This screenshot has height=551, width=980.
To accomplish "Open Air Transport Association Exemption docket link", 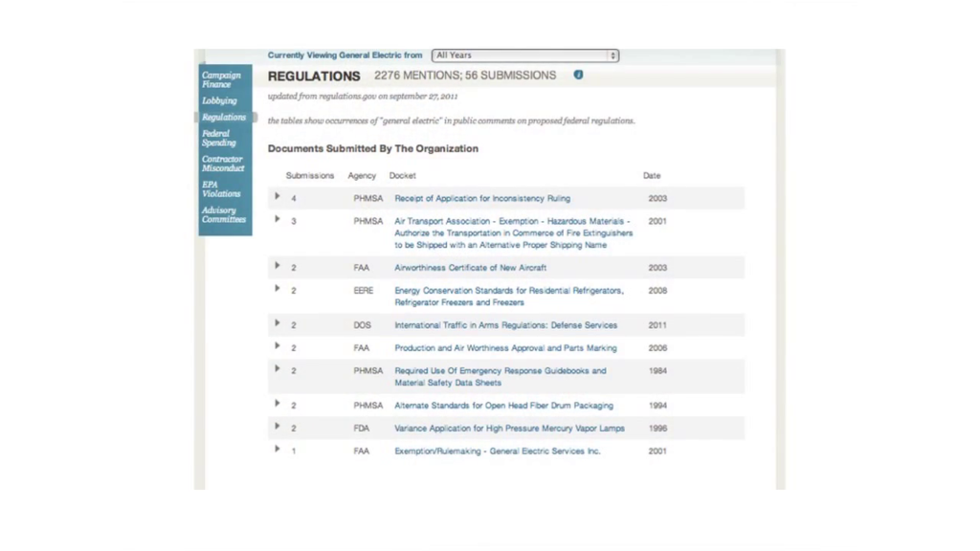I will point(514,233).
